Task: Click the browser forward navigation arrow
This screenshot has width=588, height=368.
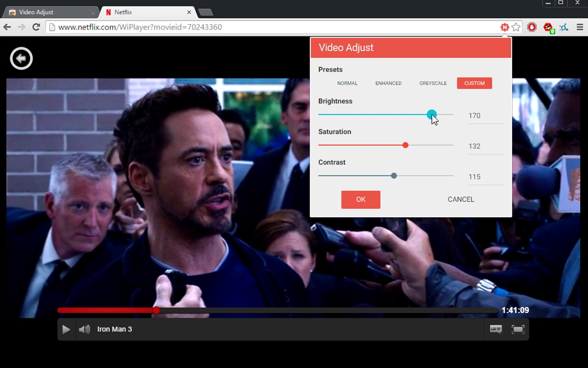Action: (x=22, y=27)
